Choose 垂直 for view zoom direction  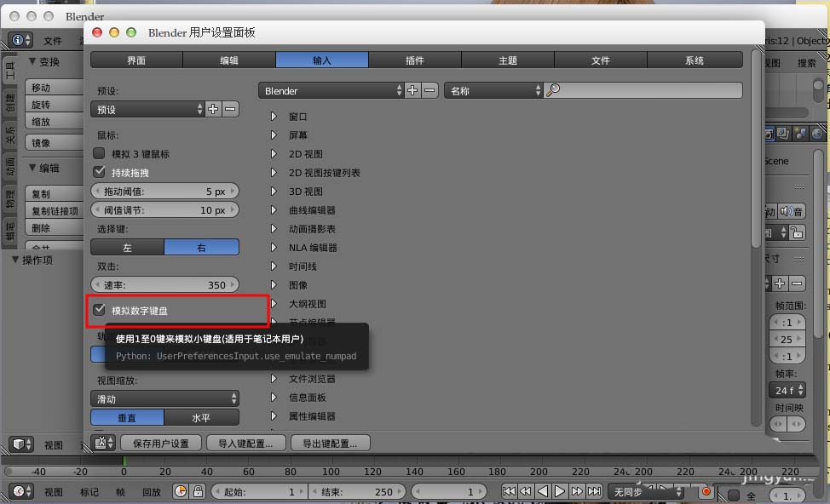(x=127, y=417)
